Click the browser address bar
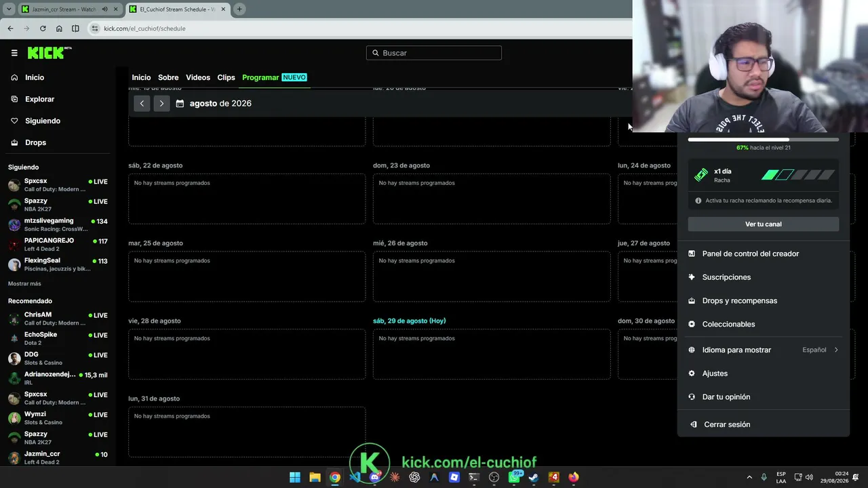 pyautogui.click(x=359, y=28)
